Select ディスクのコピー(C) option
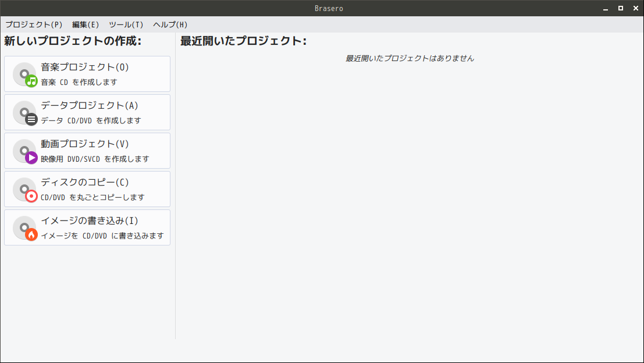The width and height of the screenshot is (644, 363). 87,189
